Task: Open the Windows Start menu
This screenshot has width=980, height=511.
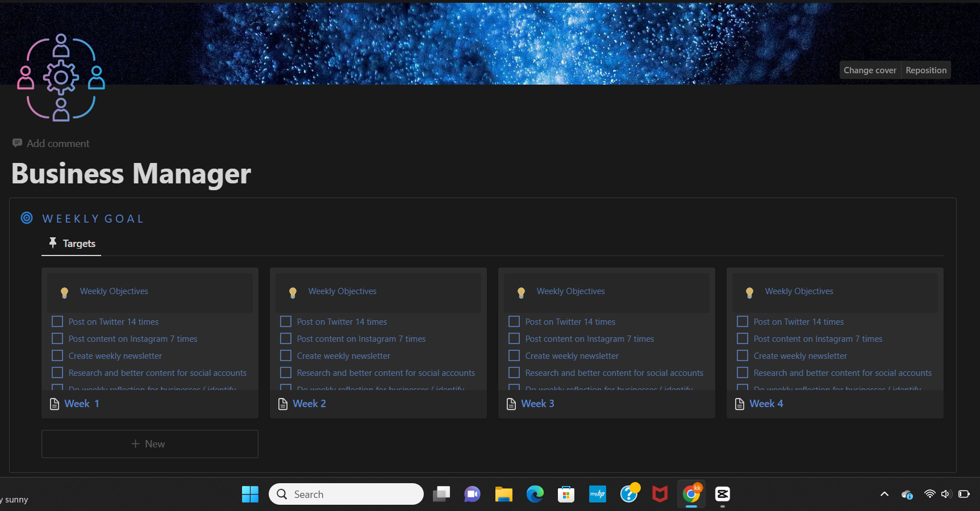Action: [250, 494]
